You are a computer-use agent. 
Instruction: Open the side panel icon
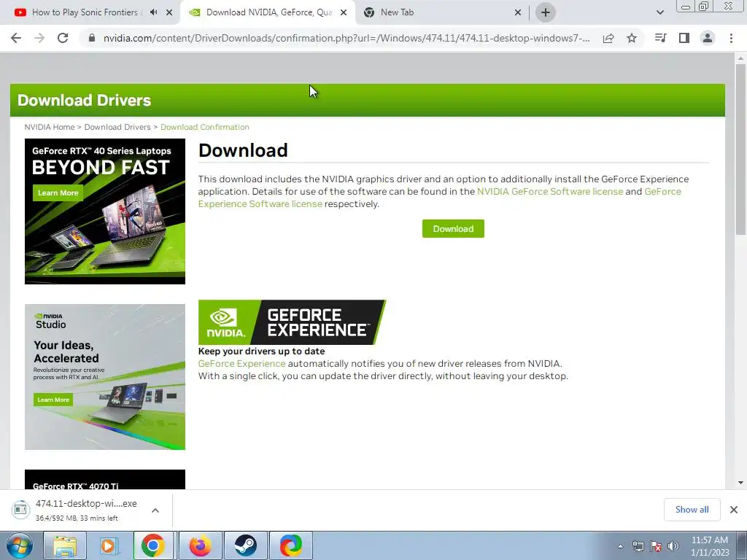[684, 38]
